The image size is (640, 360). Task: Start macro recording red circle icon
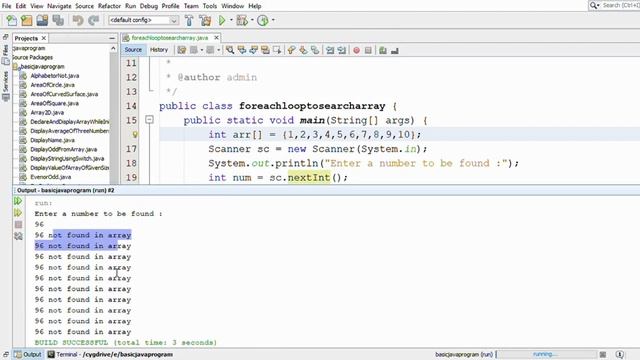(x=356, y=50)
